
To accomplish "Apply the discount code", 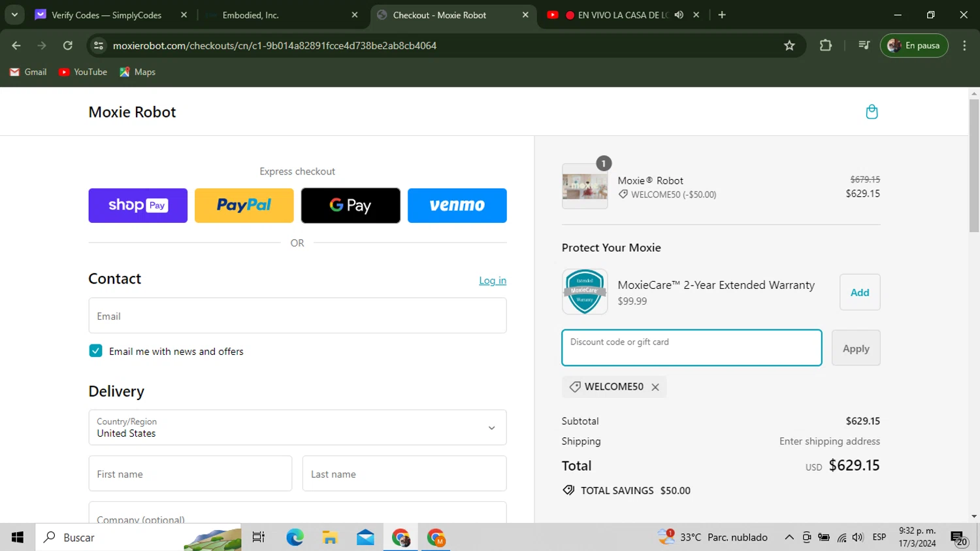I will (856, 348).
